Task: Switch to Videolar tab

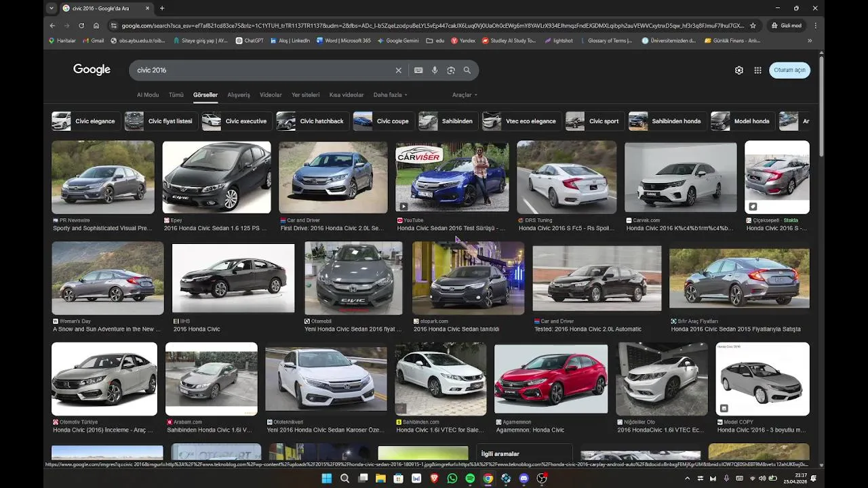Action: pyautogui.click(x=271, y=95)
